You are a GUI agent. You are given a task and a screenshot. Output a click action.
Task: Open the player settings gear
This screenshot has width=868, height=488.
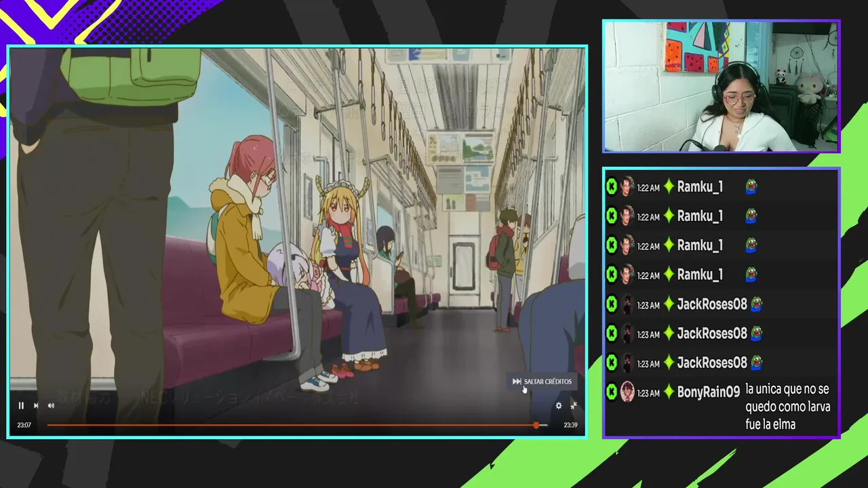coord(559,405)
